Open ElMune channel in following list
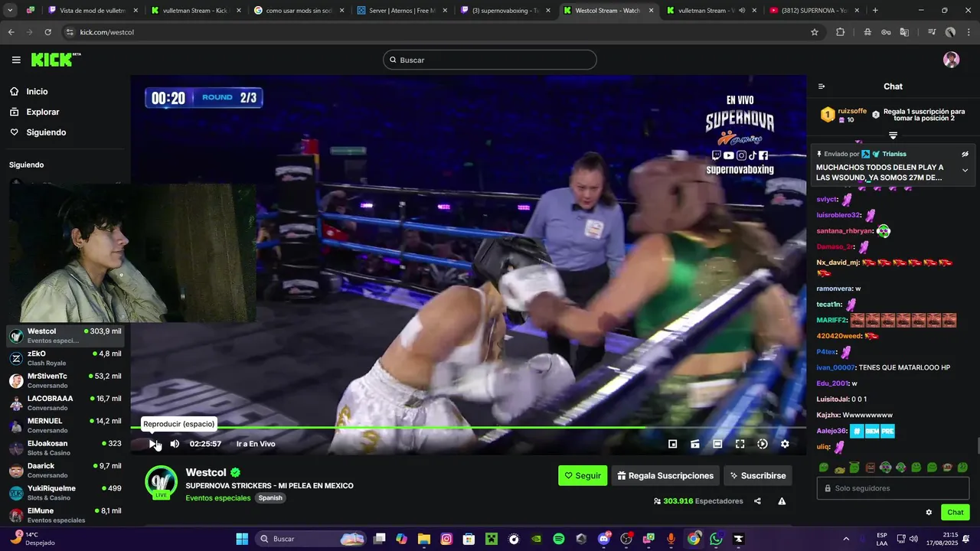The height and width of the screenshot is (551, 980). 65,515
